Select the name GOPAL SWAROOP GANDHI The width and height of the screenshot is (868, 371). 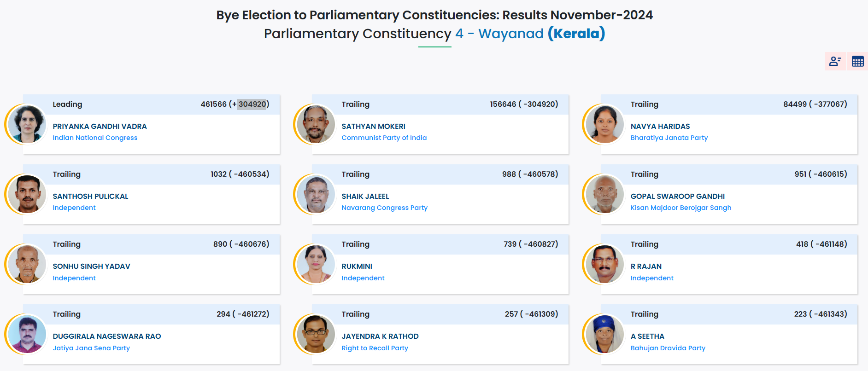pyautogui.click(x=678, y=196)
